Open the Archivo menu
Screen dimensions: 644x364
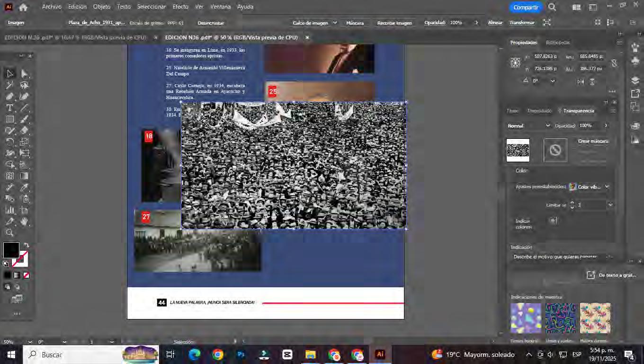(52, 7)
